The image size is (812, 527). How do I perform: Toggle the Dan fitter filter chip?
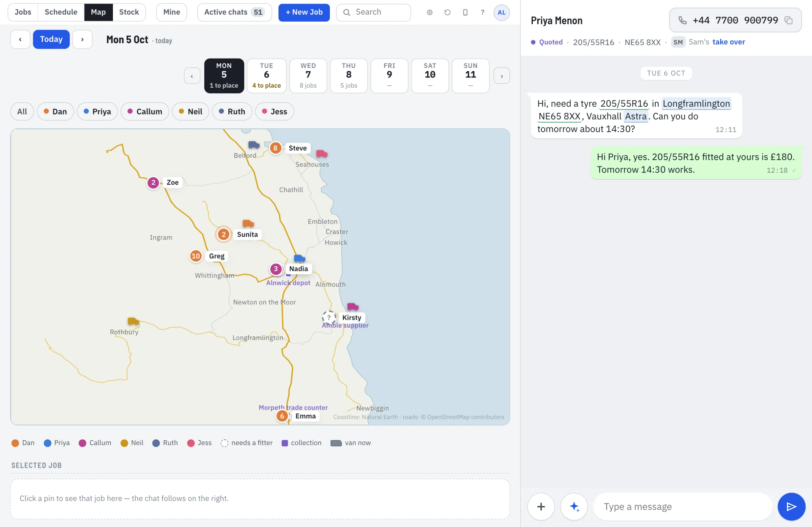[55, 112]
